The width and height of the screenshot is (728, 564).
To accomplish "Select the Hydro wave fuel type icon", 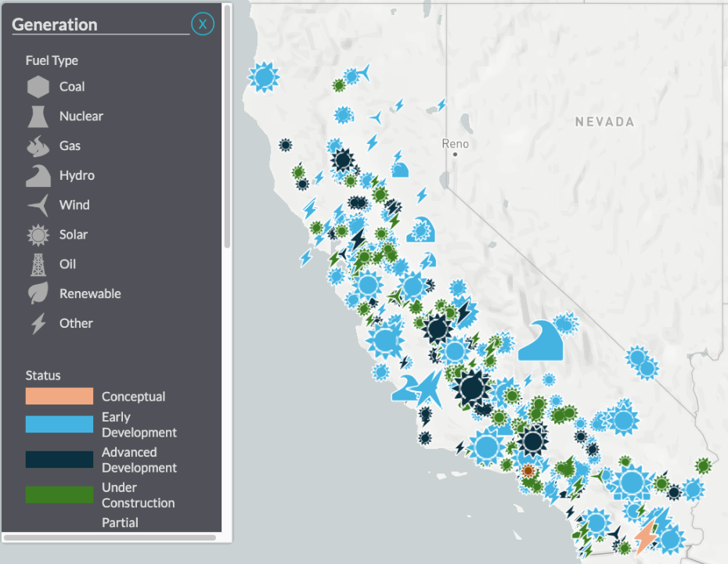I will (x=38, y=175).
